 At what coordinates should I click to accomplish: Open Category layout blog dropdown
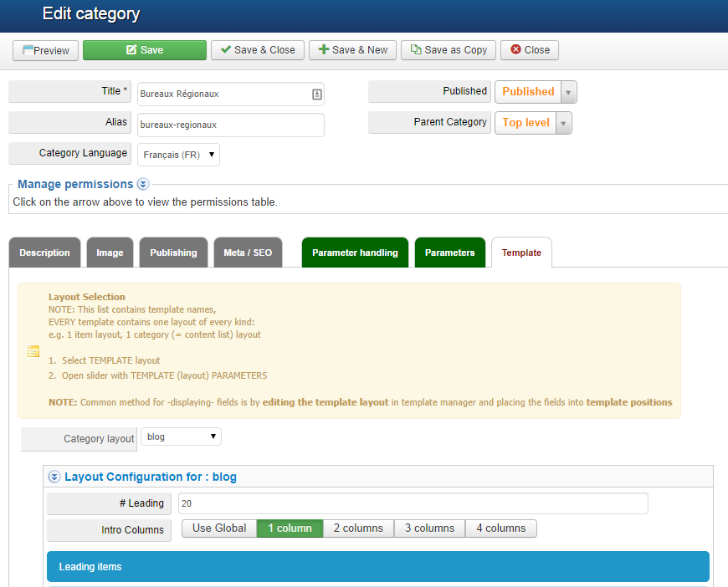[181, 436]
